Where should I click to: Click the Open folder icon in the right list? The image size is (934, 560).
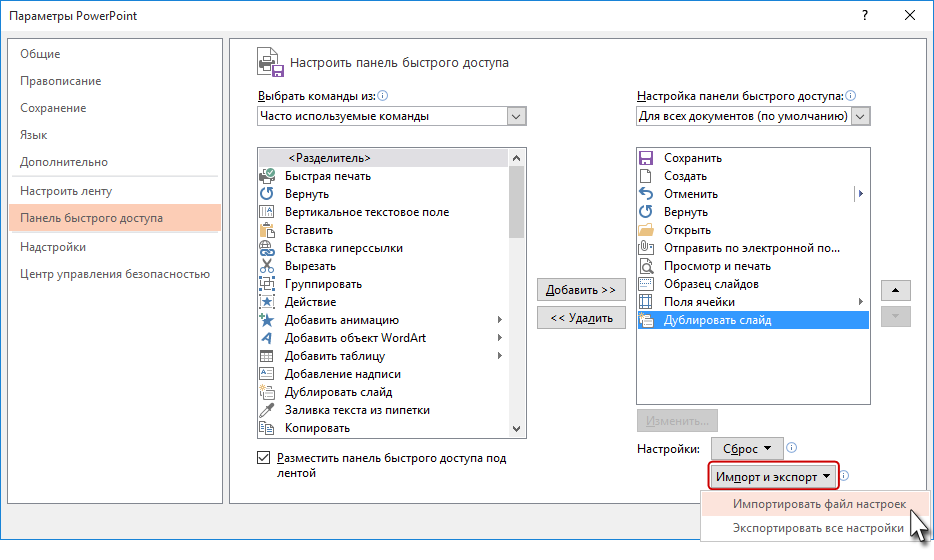coord(646,230)
